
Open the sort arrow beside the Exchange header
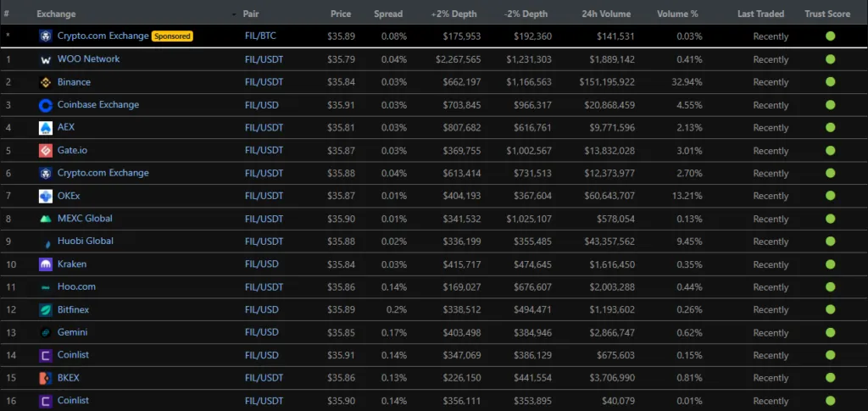pos(234,14)
